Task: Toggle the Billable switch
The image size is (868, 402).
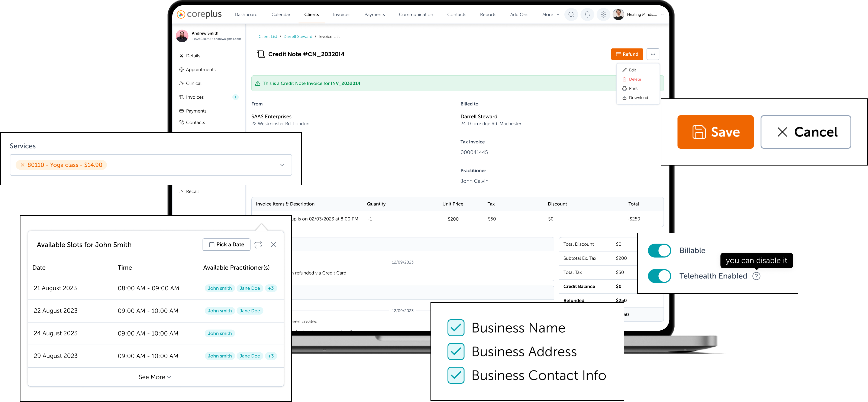Action: tap(659, 251)
